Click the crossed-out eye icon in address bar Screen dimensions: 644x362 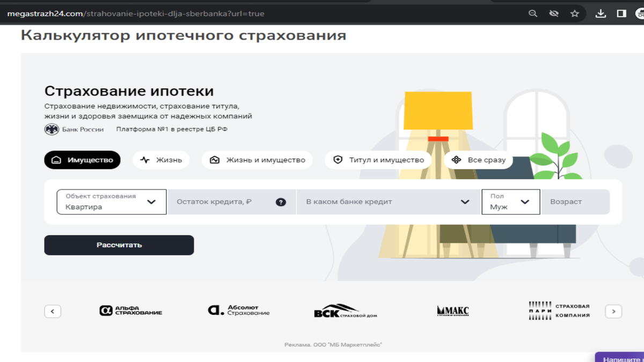click(x=554, y=13)
